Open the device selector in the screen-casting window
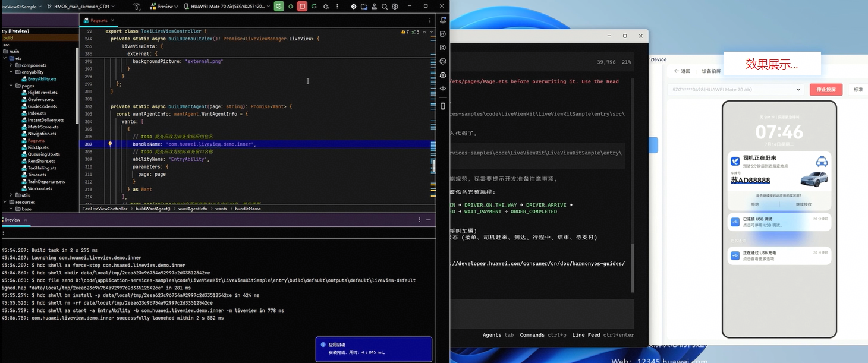The width and height of the screenshot is (868, 363). click(736, 90)
